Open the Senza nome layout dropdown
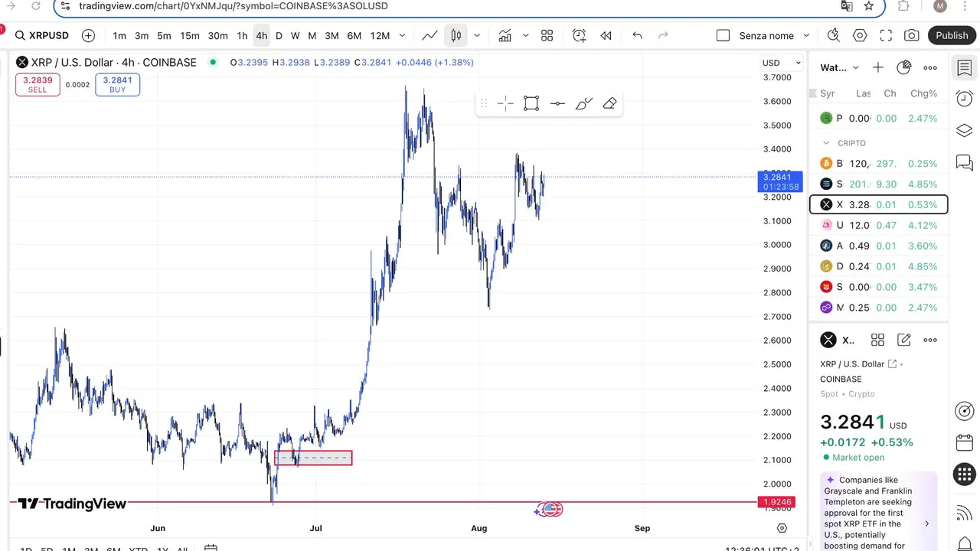This screenshot has height=551, width=980. (806, 35)
